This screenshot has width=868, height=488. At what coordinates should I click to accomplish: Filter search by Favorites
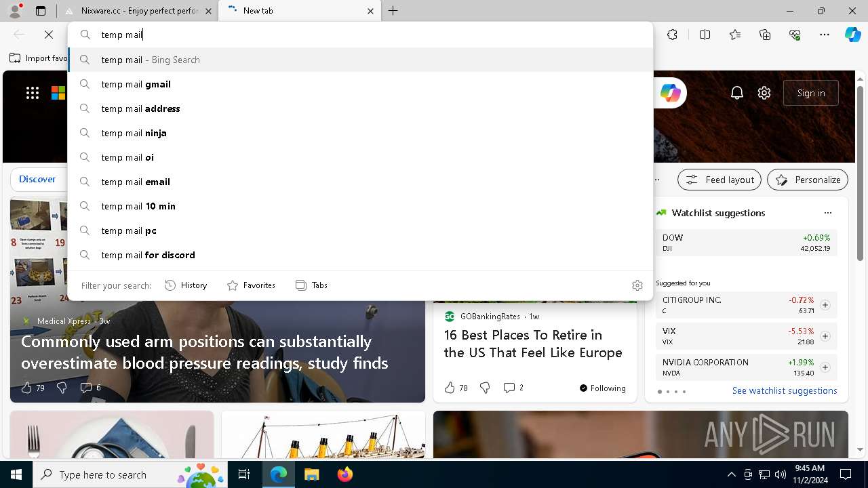pyautogui.click(x=251, y=285)
